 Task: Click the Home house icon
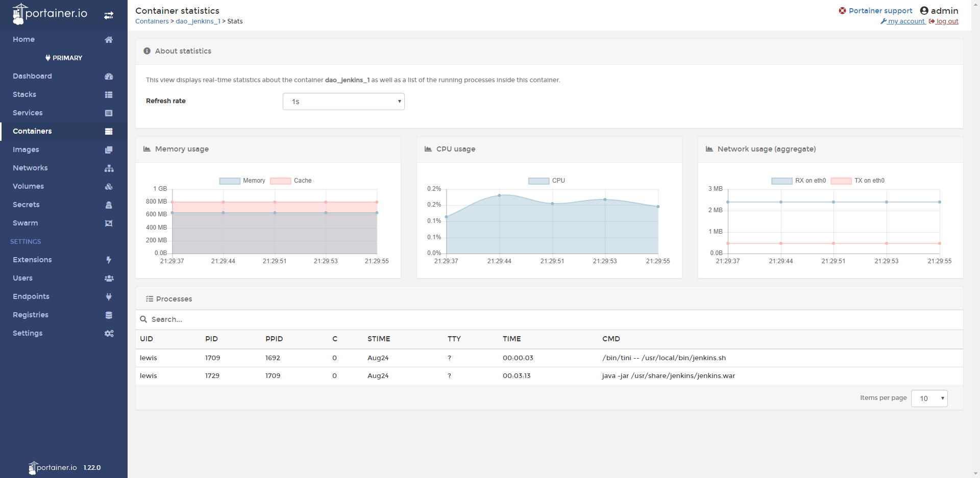[109, 39]
